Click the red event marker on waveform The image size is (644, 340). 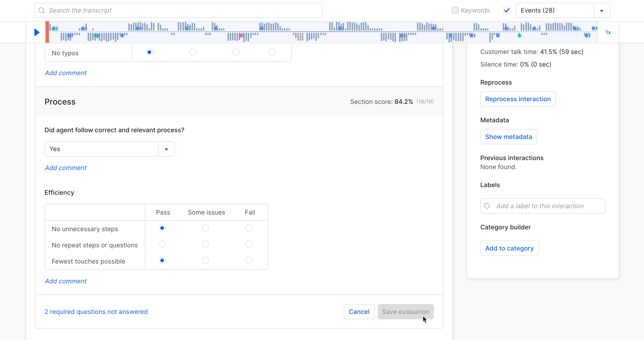tap(240, 36)
